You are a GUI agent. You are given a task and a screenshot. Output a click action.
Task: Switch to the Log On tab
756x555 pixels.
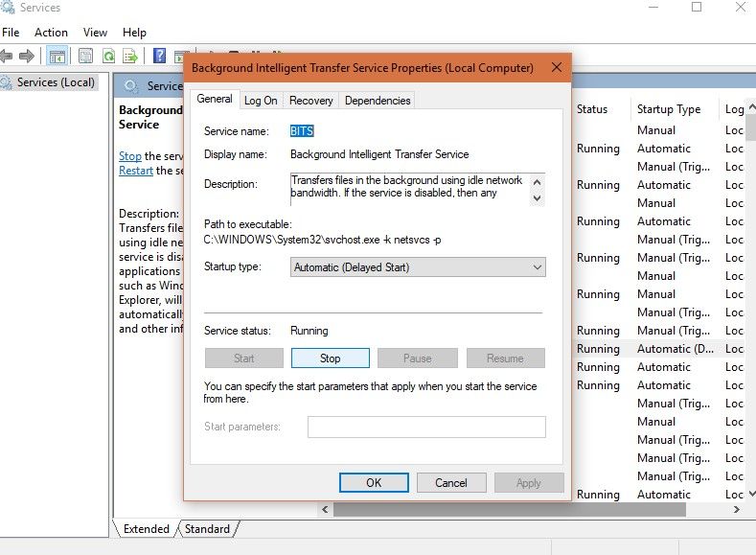tap(261, 101)
